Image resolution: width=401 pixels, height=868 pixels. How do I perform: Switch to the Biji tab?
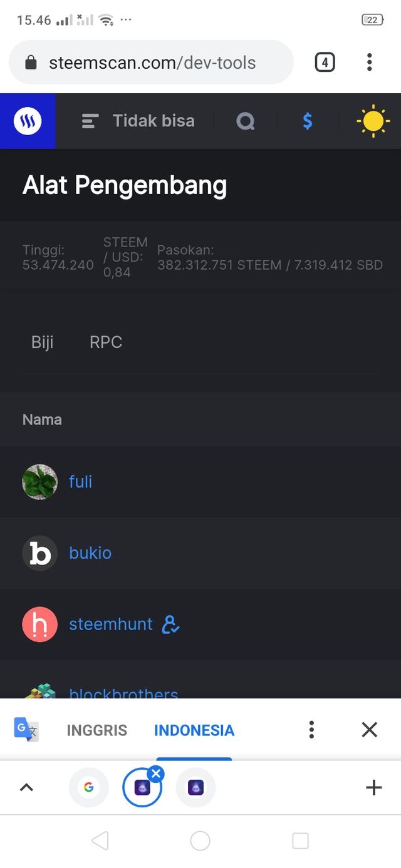click(43, 342)
